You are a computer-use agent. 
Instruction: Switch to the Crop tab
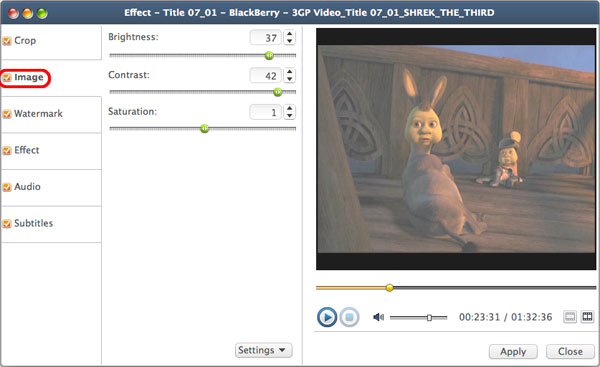[51, 41]
